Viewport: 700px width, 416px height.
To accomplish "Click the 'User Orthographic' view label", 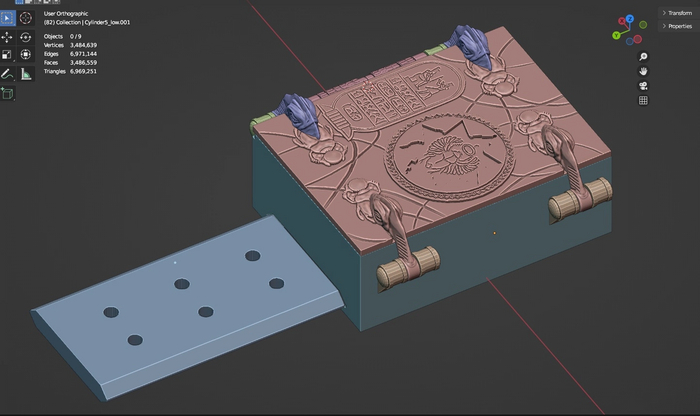I will (x=66, y=14).
